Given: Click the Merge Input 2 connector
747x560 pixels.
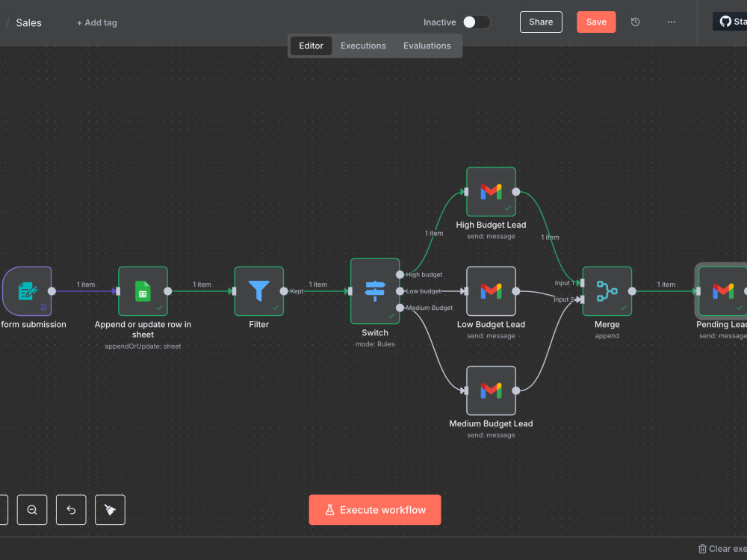Looking at the screenshot, I should pos(582,299).
